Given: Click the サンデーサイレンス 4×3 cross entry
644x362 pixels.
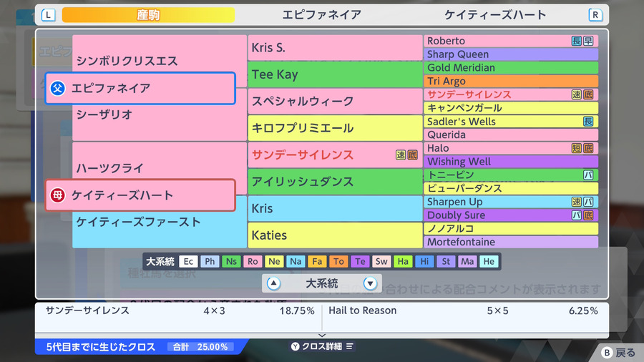Looking at the screenshot, I should pos(180,310).
